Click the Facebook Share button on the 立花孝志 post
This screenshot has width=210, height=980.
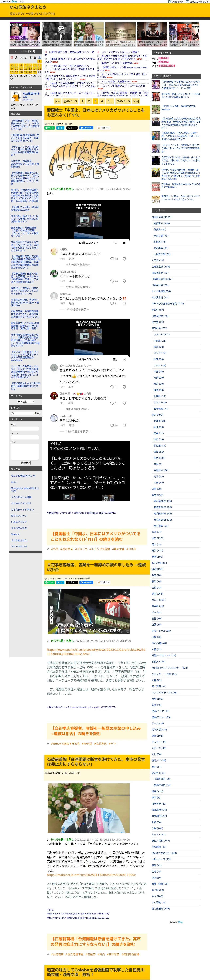click(86, 582)
